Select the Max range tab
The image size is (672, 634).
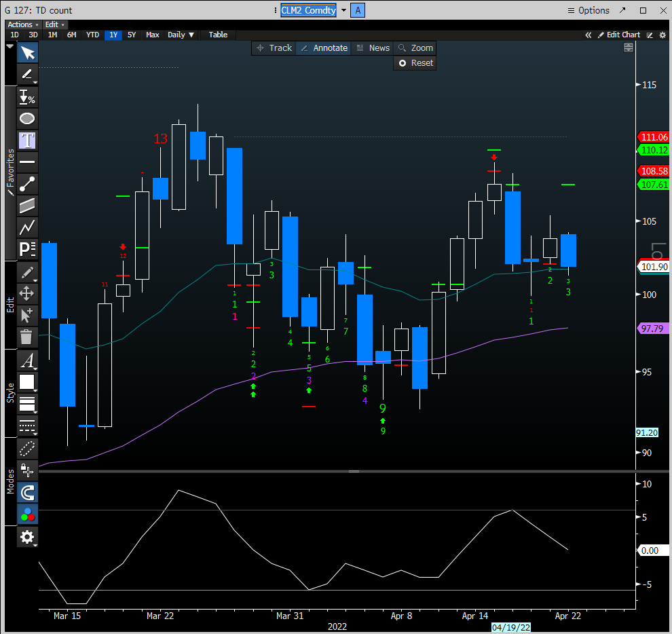[153, 35]
